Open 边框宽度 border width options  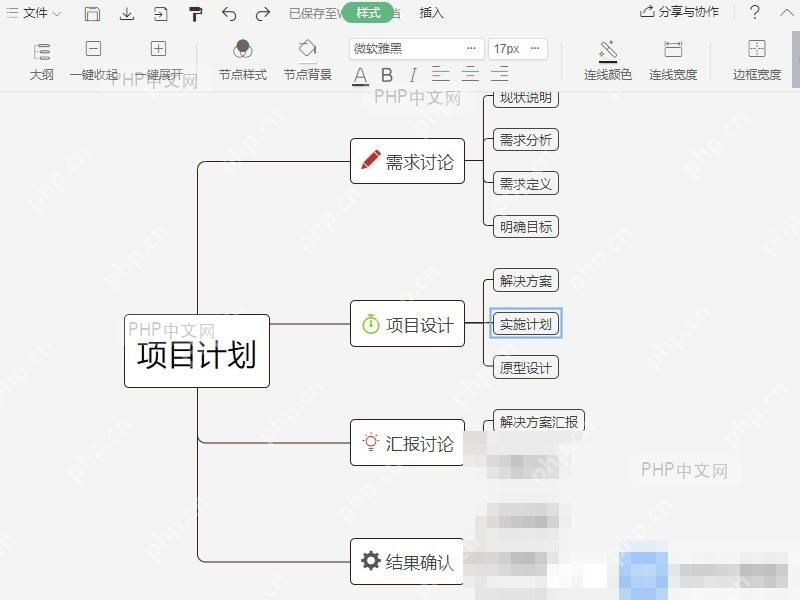pos(757,61)
